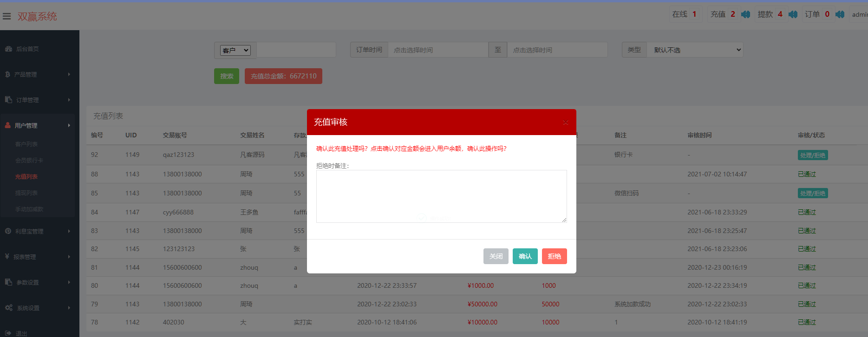This screenshot has height=337, width=868.
Task: Open the 客户 search type dropdown
Action: [235, 50]
